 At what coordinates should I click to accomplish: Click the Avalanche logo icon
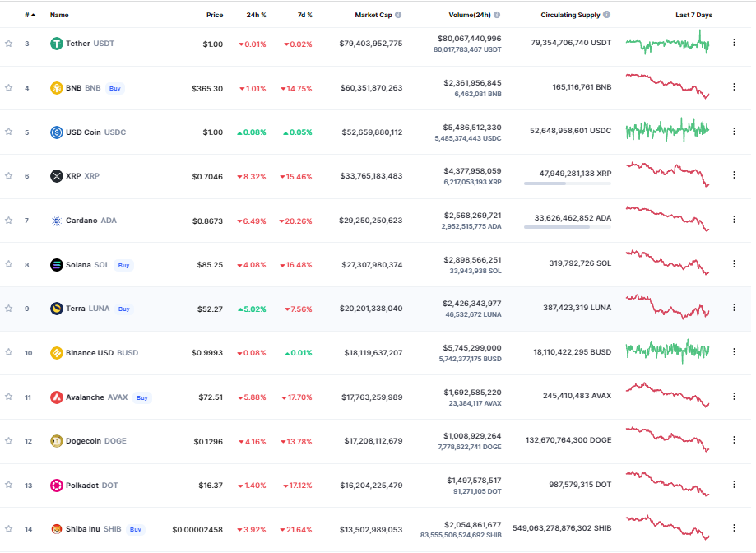pyautogui.click(x=57, y=397)
